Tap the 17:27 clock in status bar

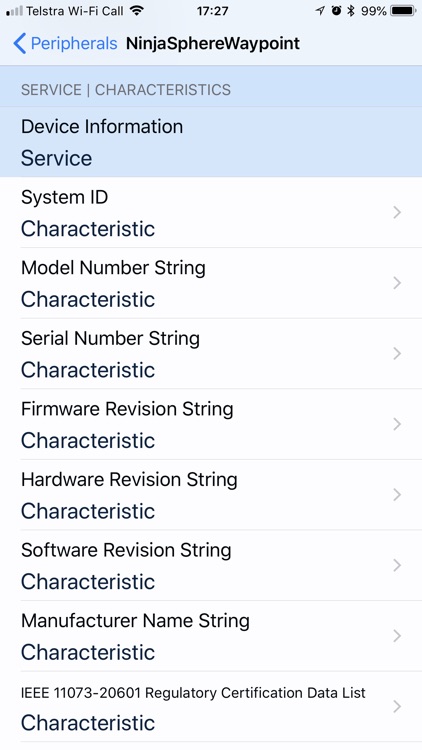pyautogui.click(x=212, y=11)
